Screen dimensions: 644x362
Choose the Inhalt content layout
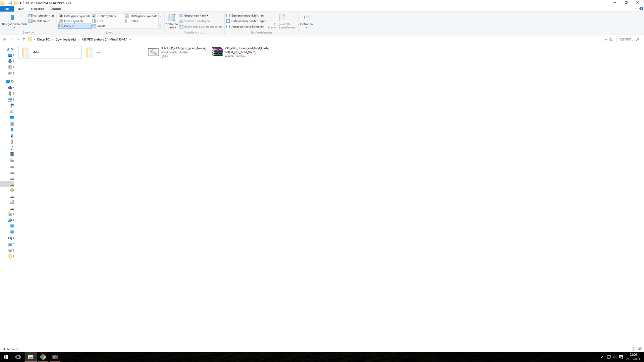click(99, 26)
